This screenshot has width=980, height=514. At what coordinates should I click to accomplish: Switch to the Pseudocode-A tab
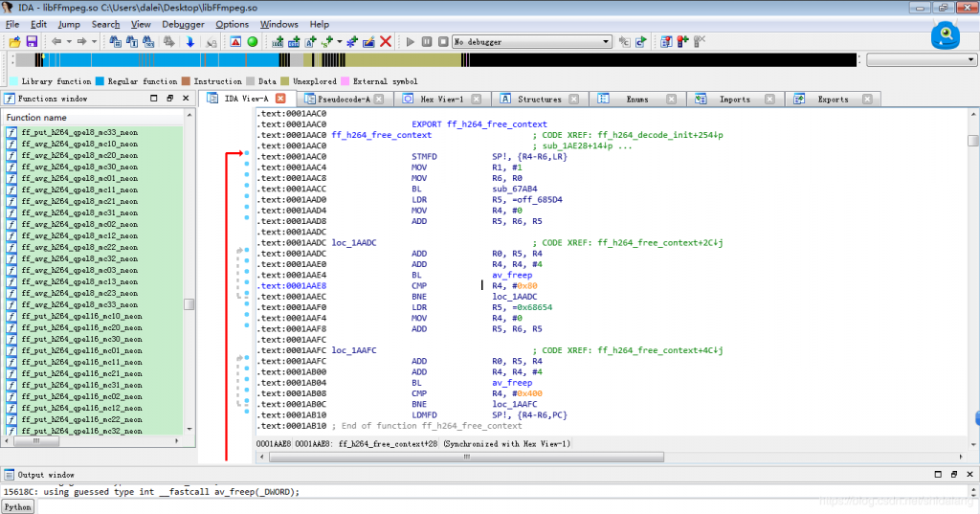tap(343, 99)
